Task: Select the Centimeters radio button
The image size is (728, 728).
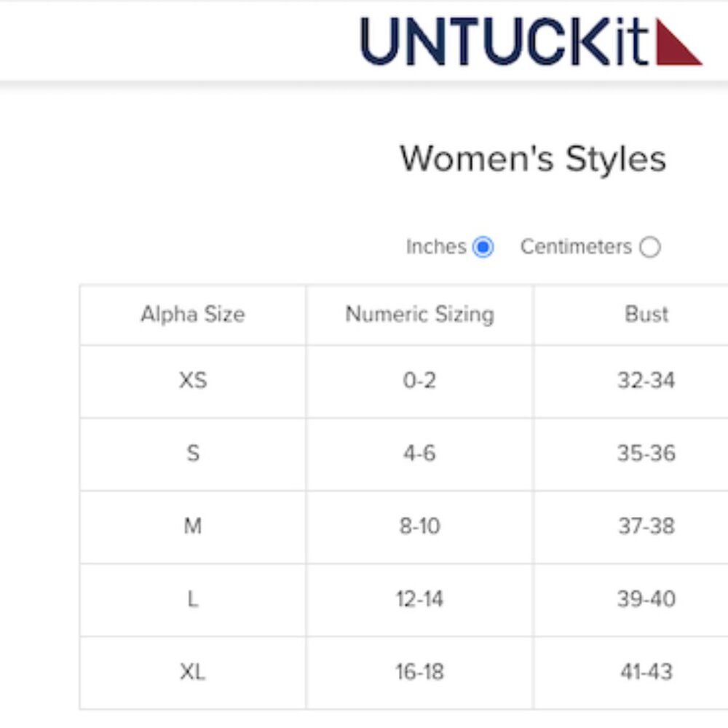Action: [649, 247]
